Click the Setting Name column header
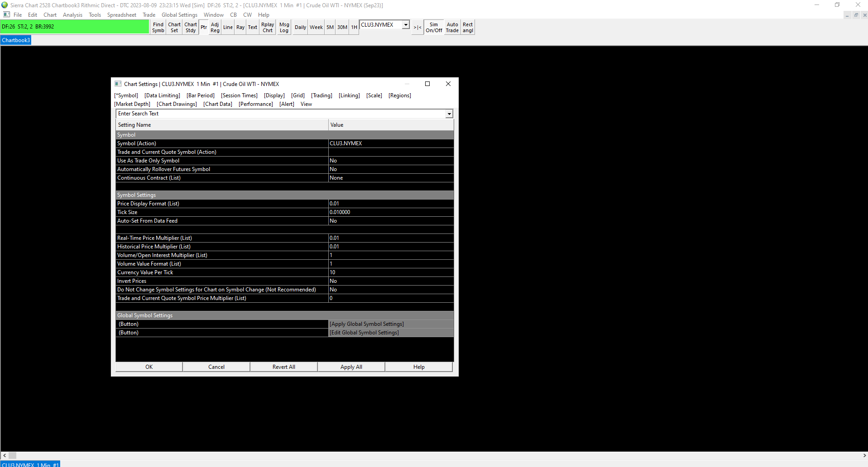This screenshot has height=467, width=868. click(x=222, y=125)
